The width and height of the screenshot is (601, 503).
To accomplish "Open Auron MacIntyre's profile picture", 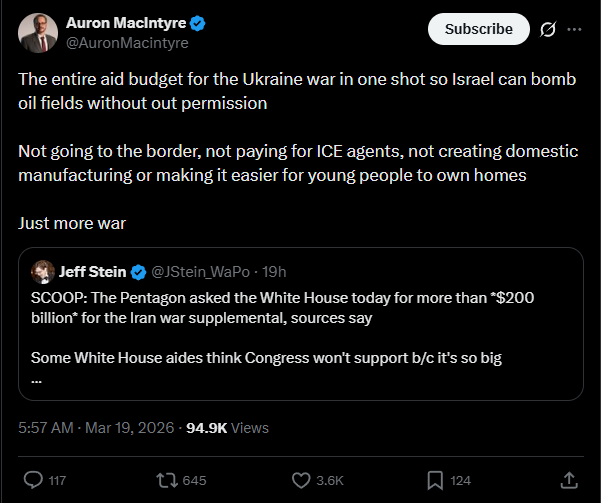I will (37, 33).
